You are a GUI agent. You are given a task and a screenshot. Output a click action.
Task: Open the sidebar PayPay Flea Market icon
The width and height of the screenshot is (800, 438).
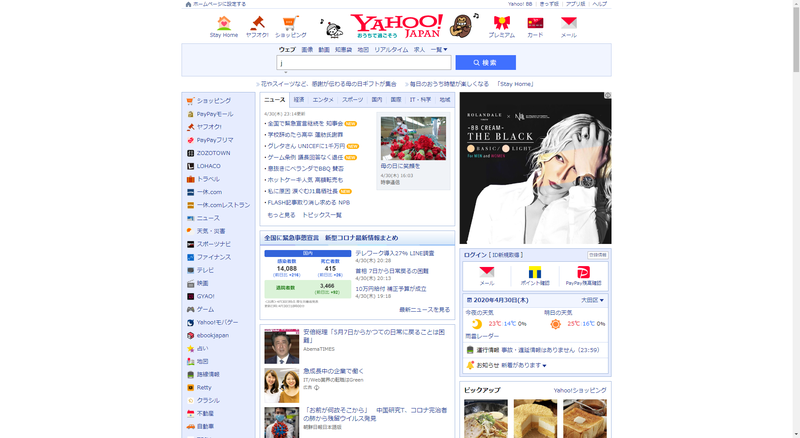(190, 140)
